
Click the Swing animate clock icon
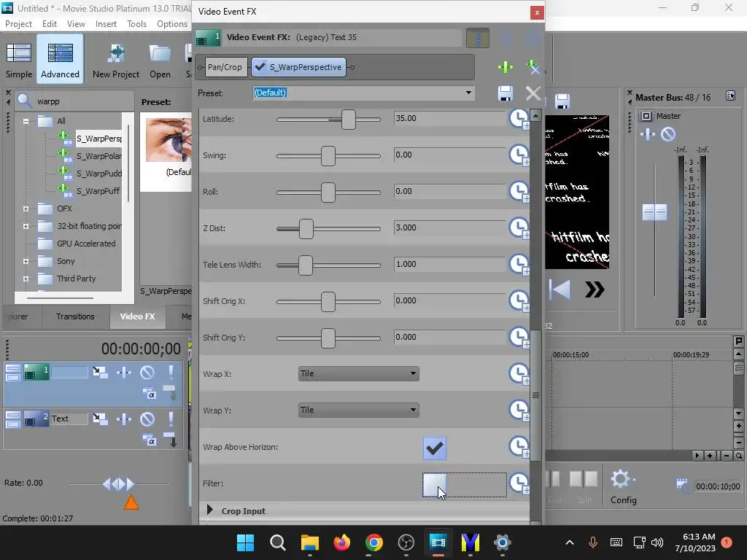[x=519, y=155]
